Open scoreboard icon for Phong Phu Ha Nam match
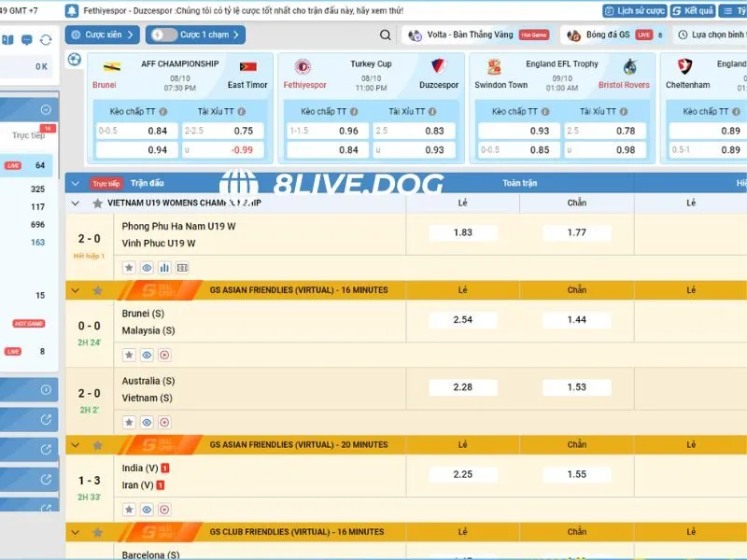747x560 pixels. click(x=182, y=267)
